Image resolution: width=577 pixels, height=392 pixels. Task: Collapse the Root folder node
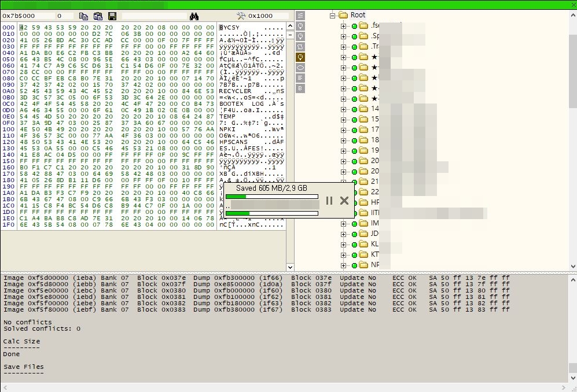(x=333, y=15)
